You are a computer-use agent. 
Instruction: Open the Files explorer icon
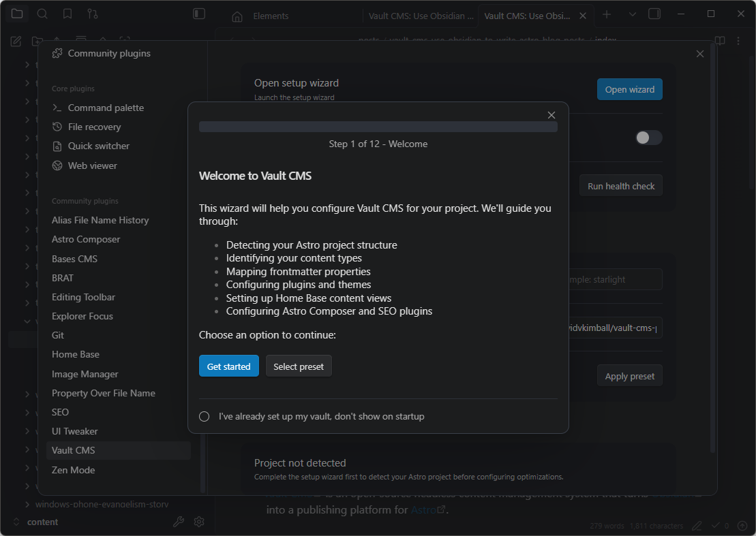(x=17, y=13)
